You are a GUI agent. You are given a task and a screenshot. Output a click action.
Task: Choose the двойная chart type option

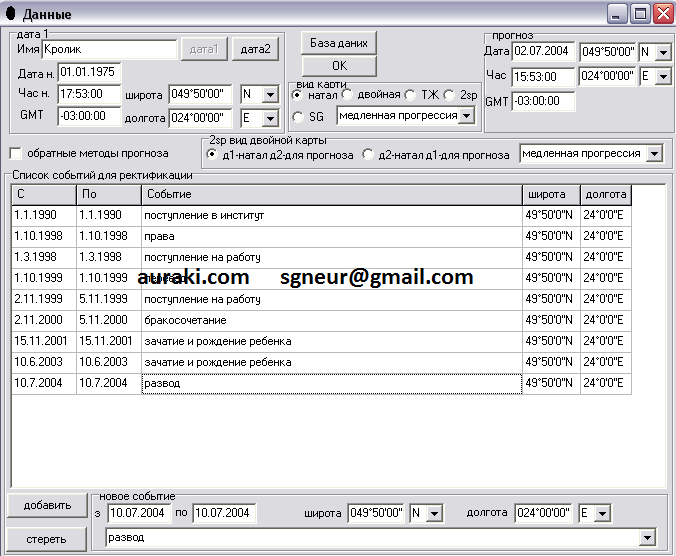coord(347,95)
